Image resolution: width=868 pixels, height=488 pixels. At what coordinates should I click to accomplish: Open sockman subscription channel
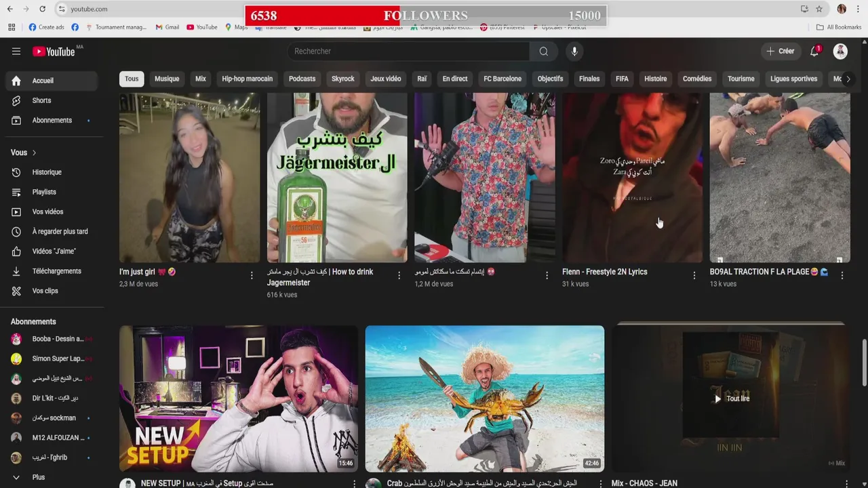tap(52, 418)
